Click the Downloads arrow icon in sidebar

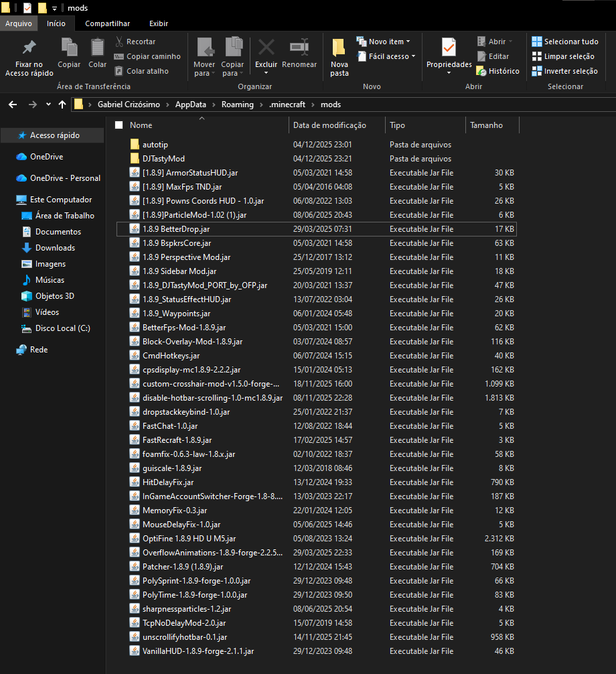coord(27,248)
